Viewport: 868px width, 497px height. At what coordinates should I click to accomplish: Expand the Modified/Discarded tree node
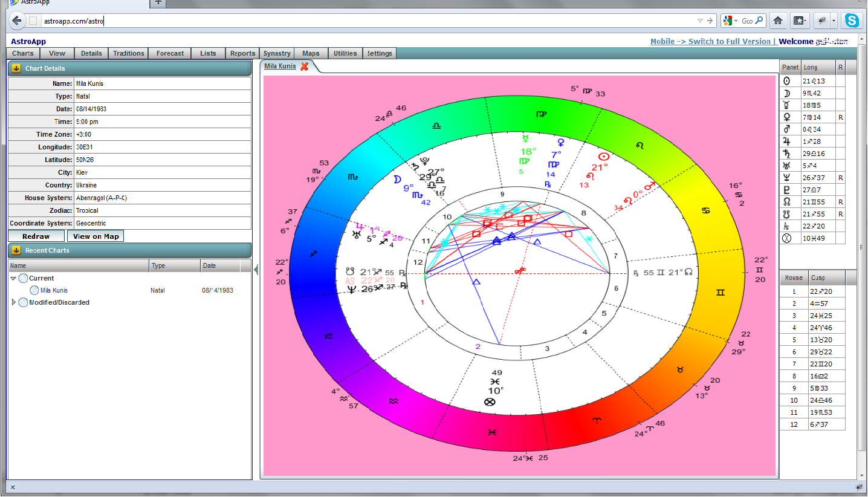click(x=13, y=302)
